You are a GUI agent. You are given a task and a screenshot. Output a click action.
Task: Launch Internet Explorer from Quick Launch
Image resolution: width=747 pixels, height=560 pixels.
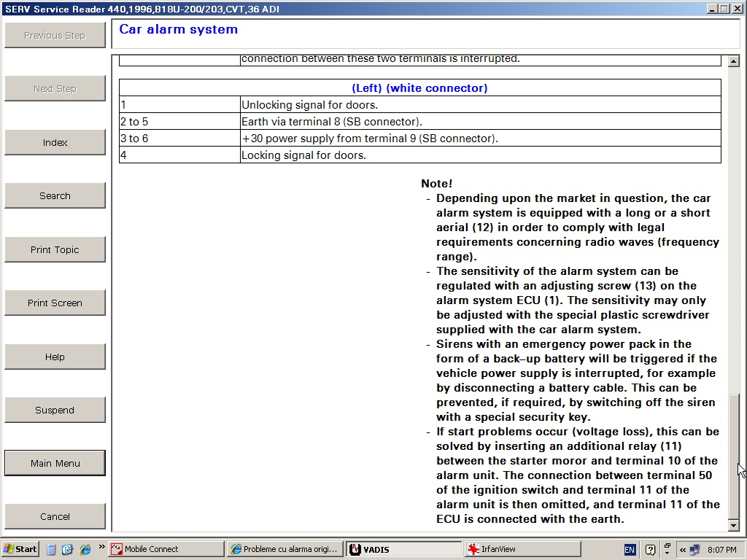tap(85, 549)
